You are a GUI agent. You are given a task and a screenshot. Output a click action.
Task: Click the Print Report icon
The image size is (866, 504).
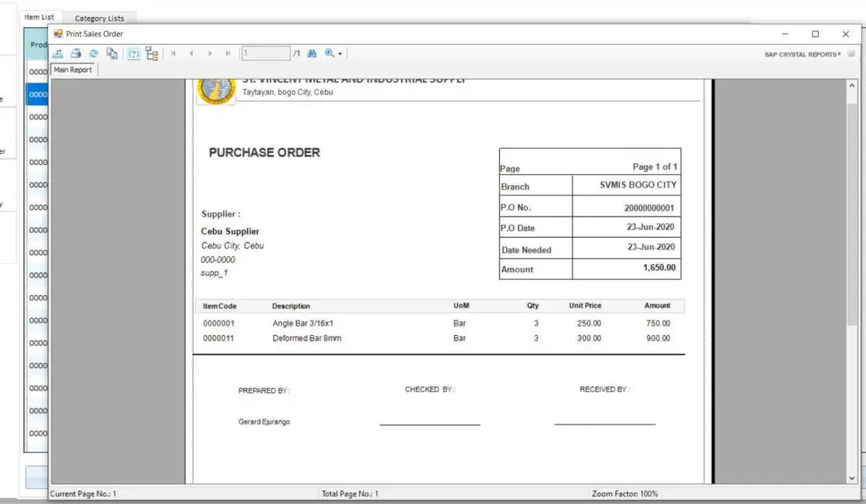(x=76, y=53)
